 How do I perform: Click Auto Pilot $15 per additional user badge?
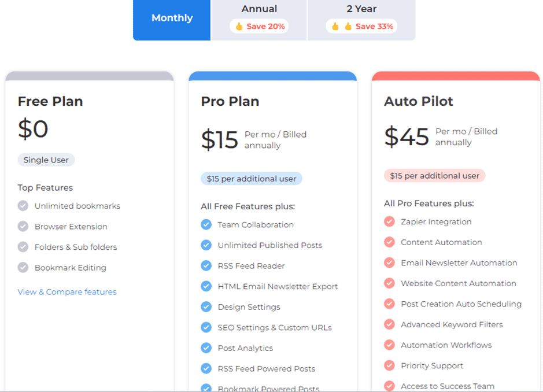435,176
